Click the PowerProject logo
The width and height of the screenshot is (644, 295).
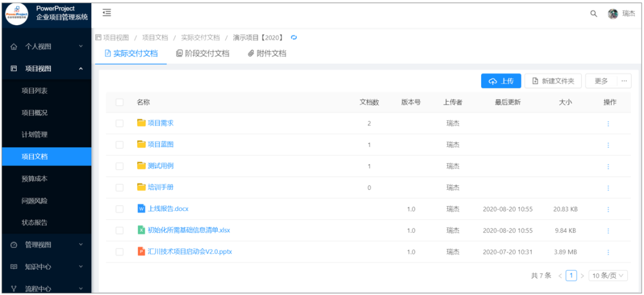click(17, 14)
